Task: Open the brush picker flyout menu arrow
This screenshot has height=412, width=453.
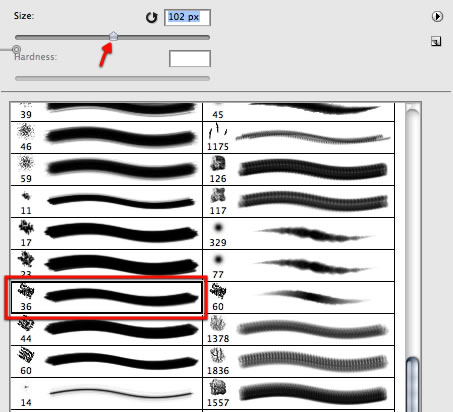Action: (437, 16)
